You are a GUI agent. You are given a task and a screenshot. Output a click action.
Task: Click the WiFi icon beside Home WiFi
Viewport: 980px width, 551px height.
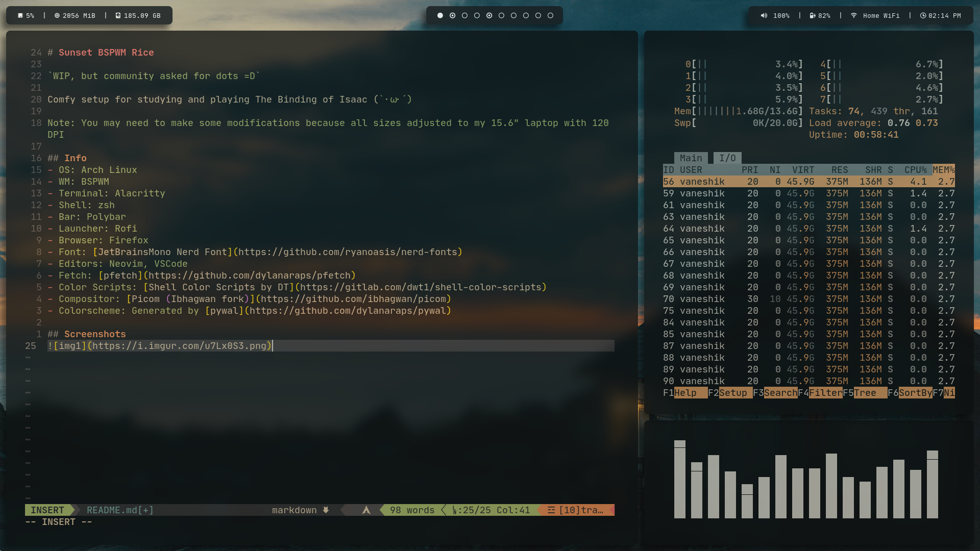point(853,16)
